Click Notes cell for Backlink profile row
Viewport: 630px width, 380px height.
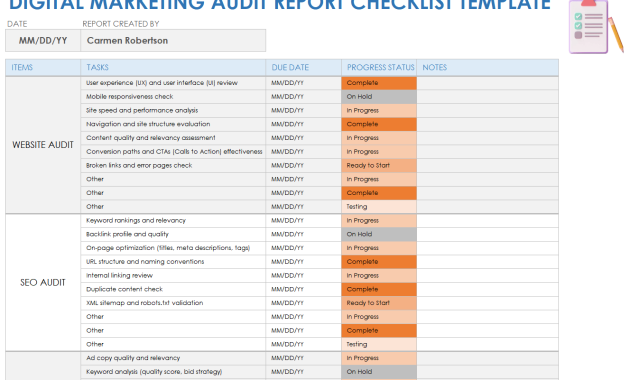coord(488,234)
